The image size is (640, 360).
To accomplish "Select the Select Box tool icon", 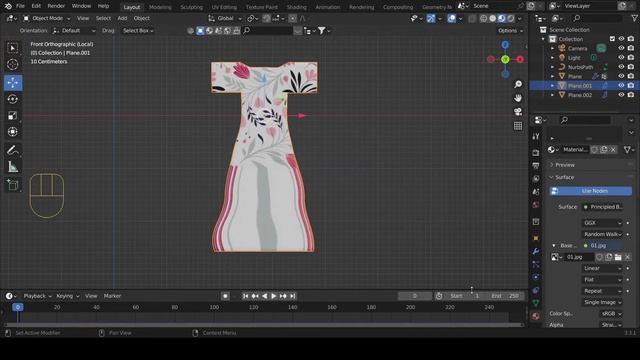I will [13, 48].
